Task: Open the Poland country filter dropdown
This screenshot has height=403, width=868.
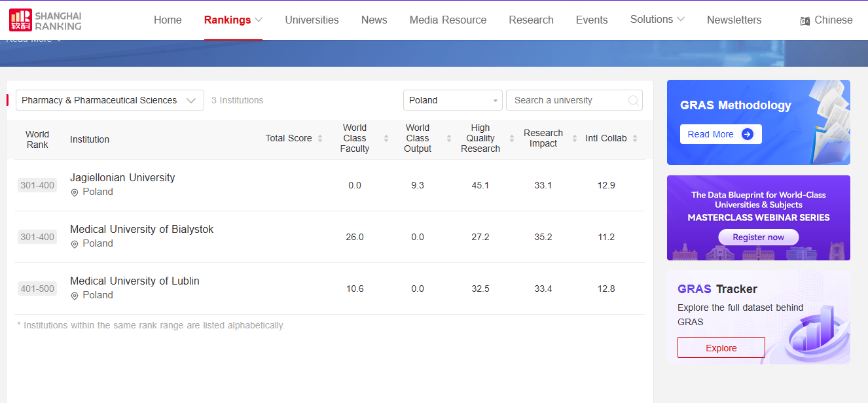Action: [452, 100]
